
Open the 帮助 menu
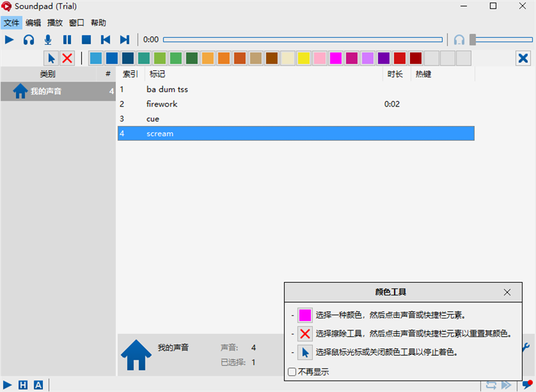(x=98, y=23)
